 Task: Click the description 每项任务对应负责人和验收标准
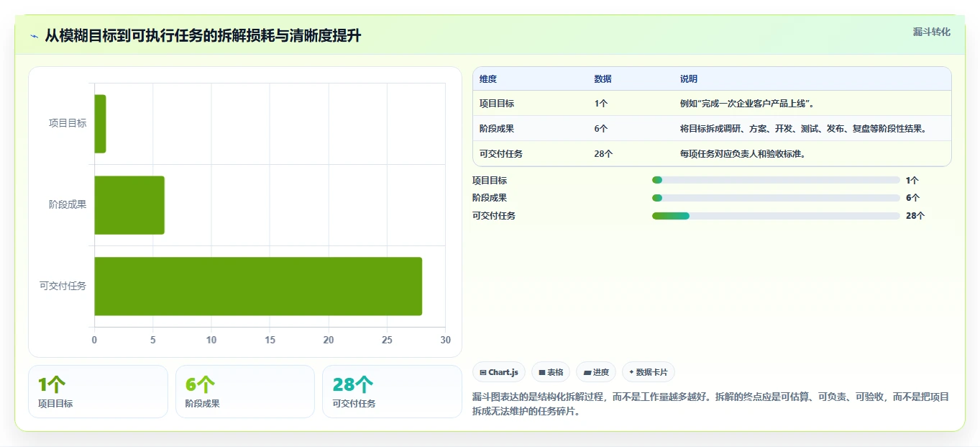[742, 154]
